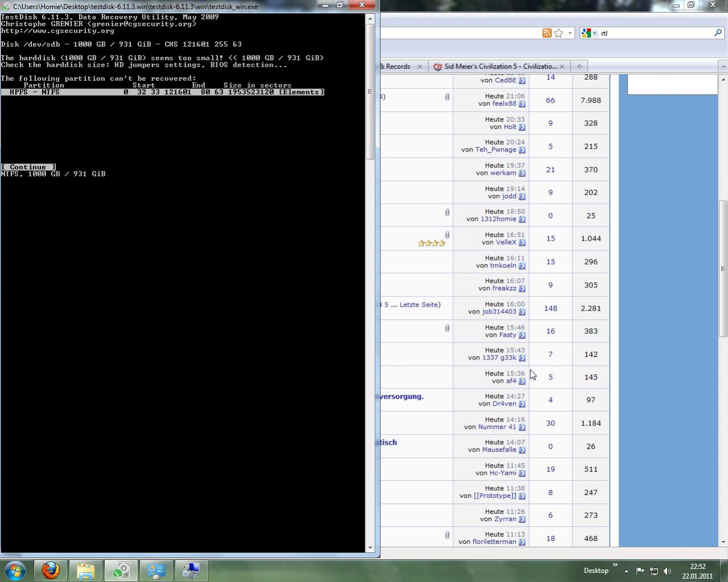The width and height of the screenshot is (728, 582).
Task: Go to last post by CedBE arrow icon
Action: coord(522,81)
